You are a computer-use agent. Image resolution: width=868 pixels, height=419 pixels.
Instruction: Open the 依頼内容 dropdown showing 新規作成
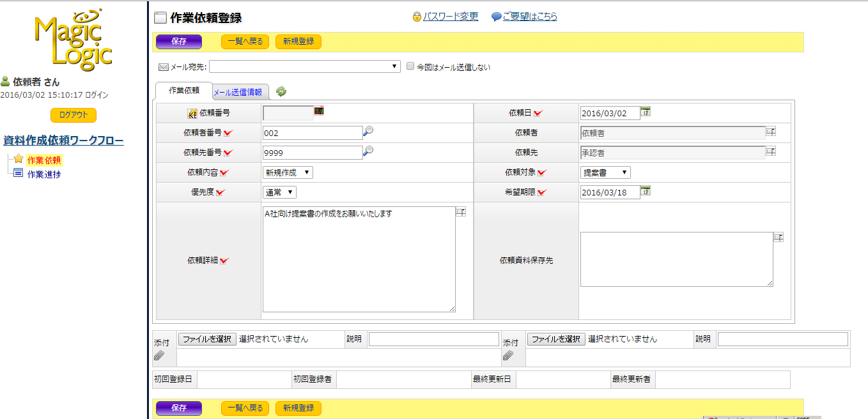point(288,172)
